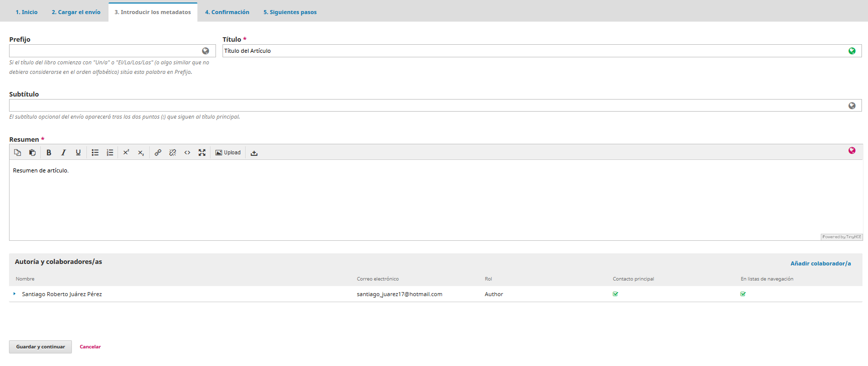Toggle Contacto principal checkbox for Santiago

point(615,294)
